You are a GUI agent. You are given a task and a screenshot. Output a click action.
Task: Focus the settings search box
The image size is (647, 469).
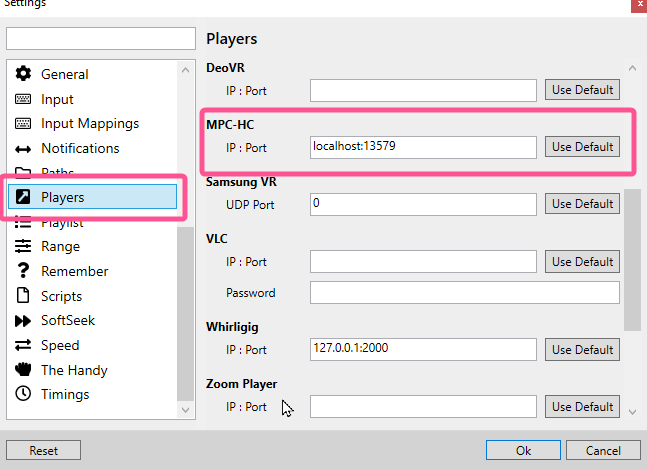click(x=101, y=38)
